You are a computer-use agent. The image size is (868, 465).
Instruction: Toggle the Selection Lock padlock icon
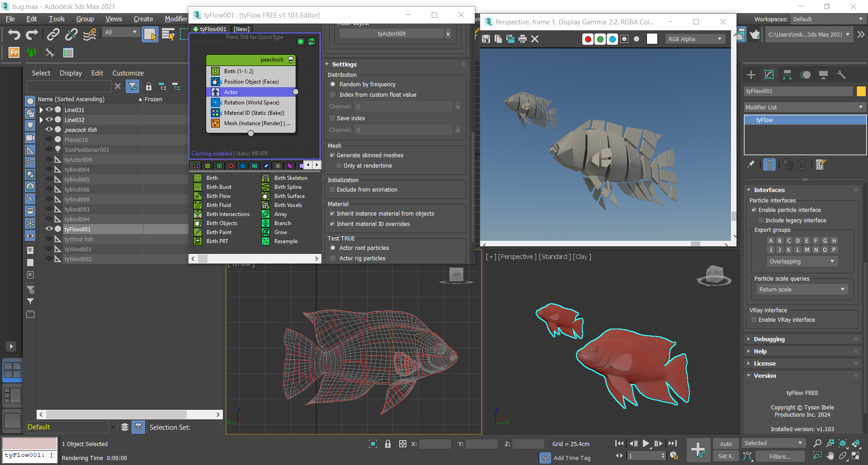point(388,444)
